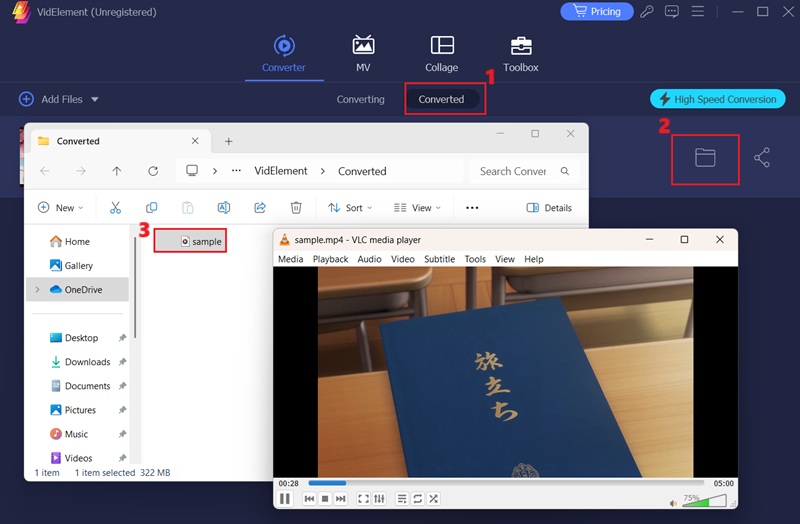
Task: Click VidElement in the breadcrumb path
Action: click(x=281, y=171)
